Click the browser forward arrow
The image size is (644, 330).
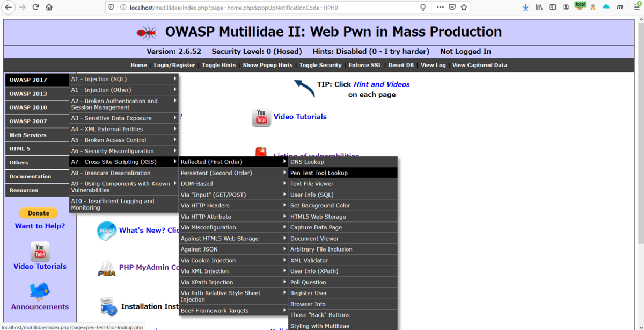click(x=22, y=7)
